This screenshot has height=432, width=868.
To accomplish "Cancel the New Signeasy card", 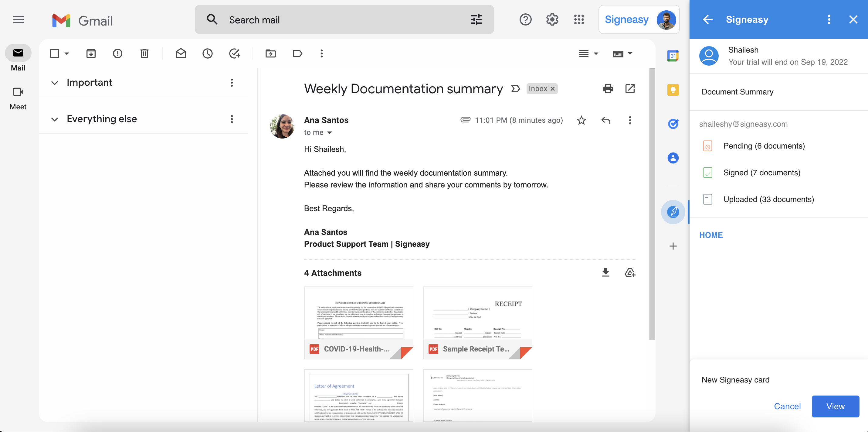I will 787,406.
